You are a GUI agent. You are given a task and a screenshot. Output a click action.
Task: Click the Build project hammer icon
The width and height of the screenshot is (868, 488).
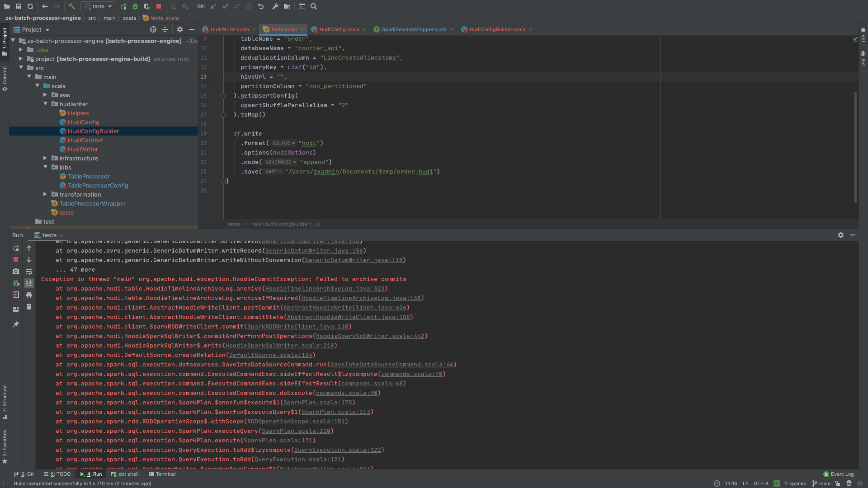point(71,6)
